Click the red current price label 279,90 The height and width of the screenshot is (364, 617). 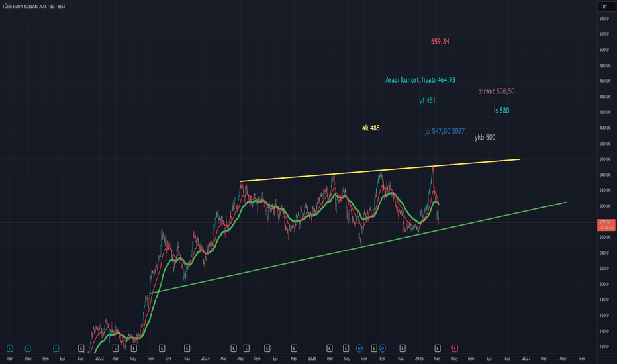(606, 225)
